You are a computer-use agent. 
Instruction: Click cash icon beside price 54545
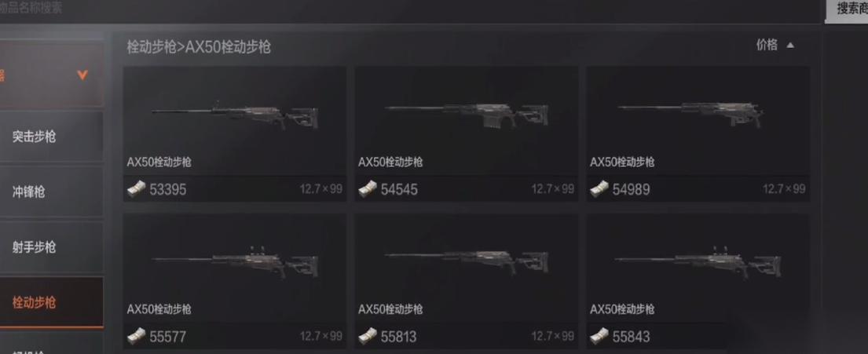368,189
